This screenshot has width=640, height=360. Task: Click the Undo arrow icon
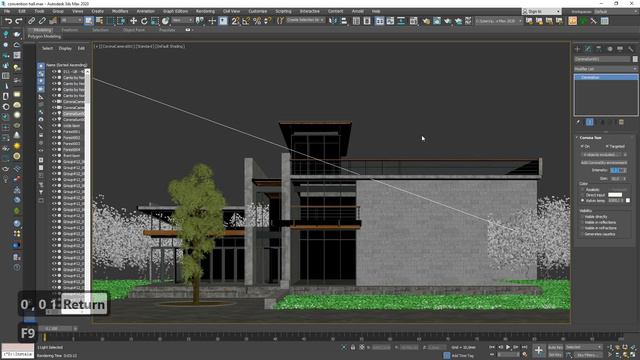pyautogui.click(x=8, y=21)
